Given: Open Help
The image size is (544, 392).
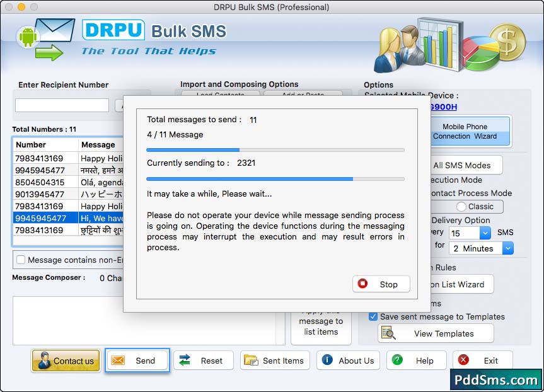Looking at the screenshot, I should tap(416, 360).
